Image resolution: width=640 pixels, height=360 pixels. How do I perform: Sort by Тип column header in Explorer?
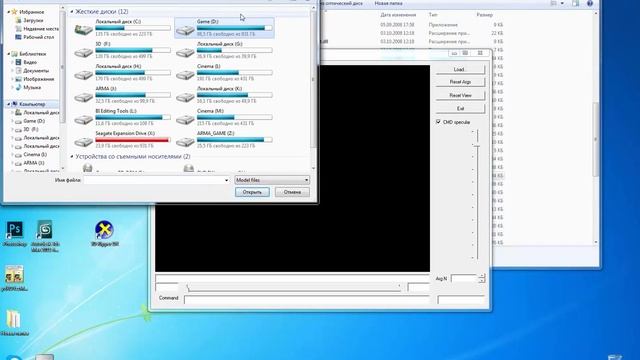tap(433, 15)
